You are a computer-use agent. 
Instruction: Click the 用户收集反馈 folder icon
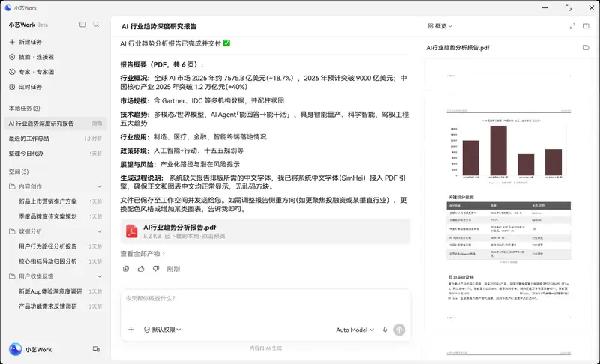[12, 276]
